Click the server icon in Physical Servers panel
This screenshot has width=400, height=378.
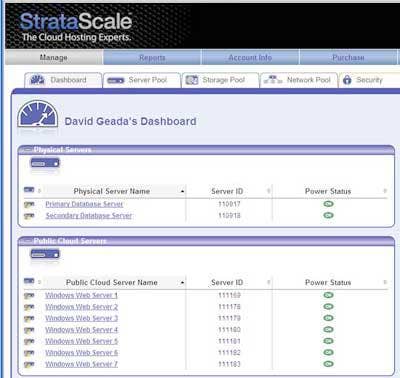click(45, 163)
